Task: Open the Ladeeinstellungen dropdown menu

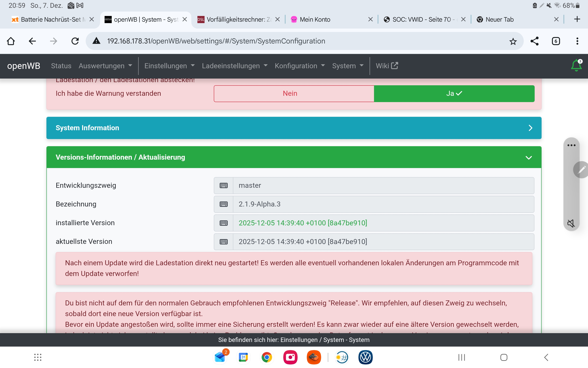Action: click(x=235, y=66)
